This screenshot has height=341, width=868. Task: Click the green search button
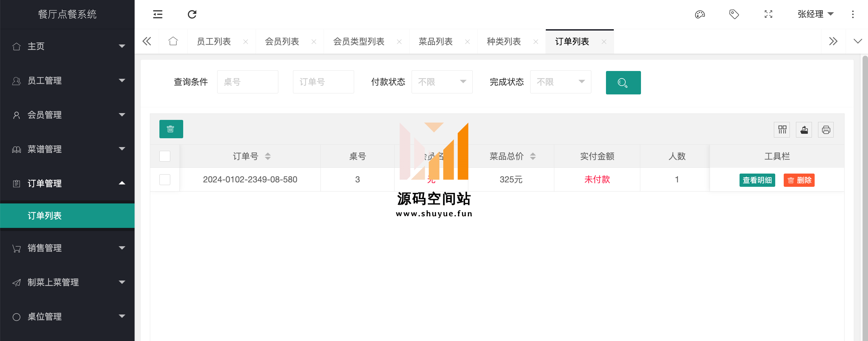(x=623, y=83)
